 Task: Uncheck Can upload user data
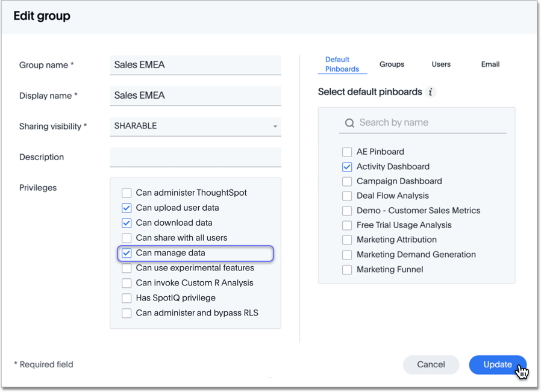(x=127, y=208)
